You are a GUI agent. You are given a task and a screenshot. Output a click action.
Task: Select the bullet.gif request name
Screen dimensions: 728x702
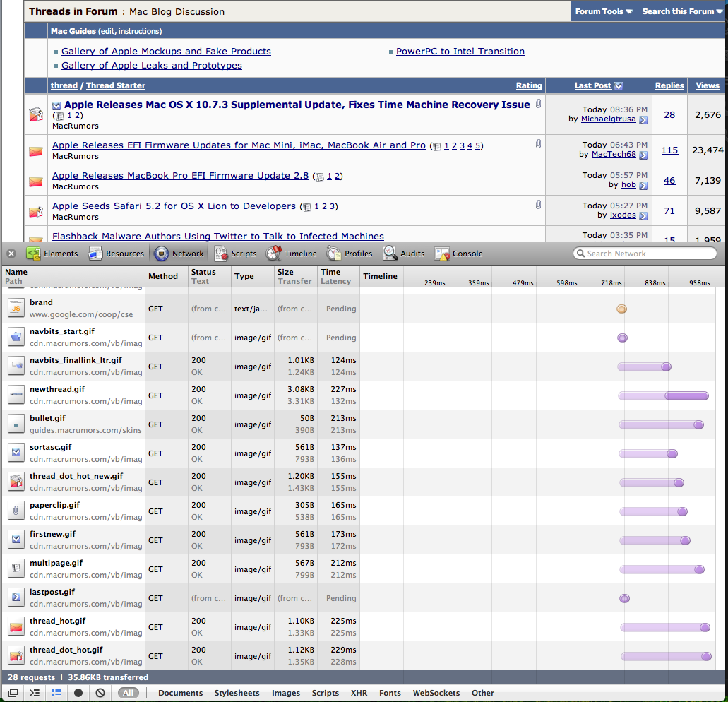[48, 418]
